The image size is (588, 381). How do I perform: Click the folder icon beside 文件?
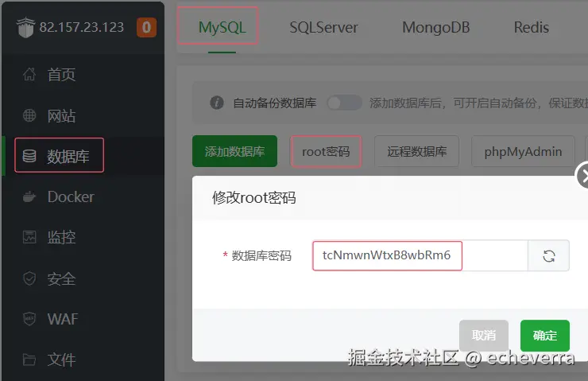tap(29, 360)
